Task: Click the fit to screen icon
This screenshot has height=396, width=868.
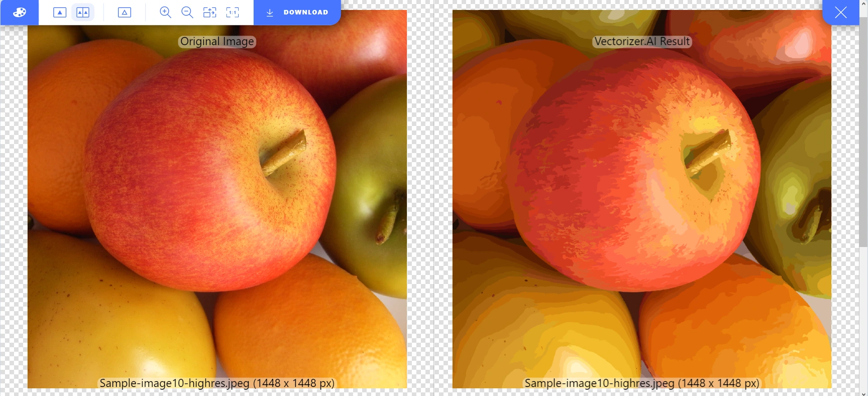Action: [x=210, y=12]
